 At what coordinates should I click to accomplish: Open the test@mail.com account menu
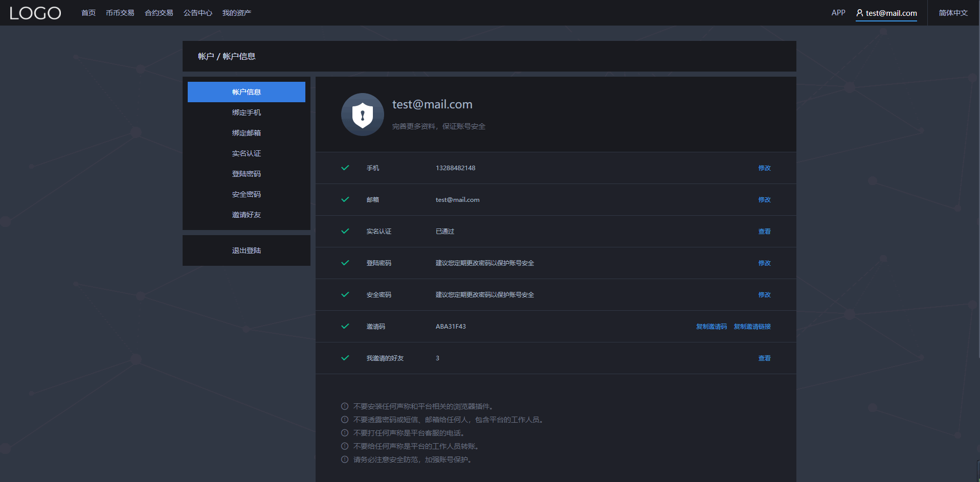point(891,13)
